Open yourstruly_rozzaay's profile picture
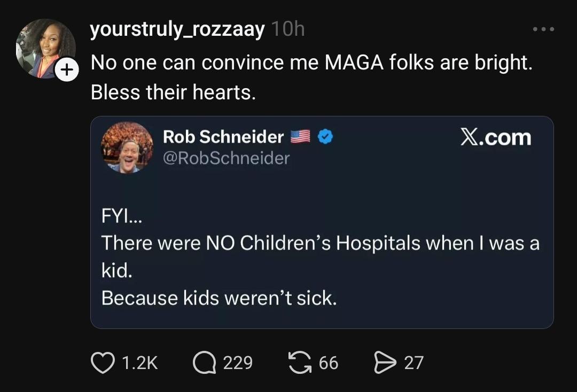 [44, 47]
